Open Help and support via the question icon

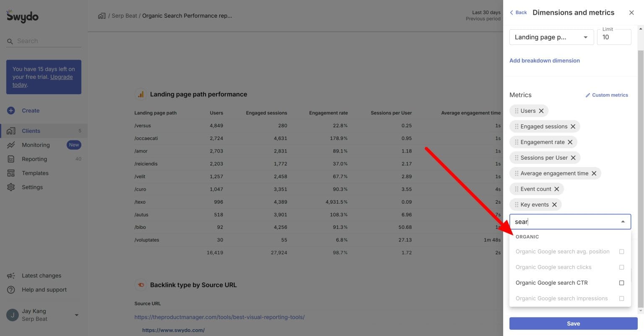[10, 289]
